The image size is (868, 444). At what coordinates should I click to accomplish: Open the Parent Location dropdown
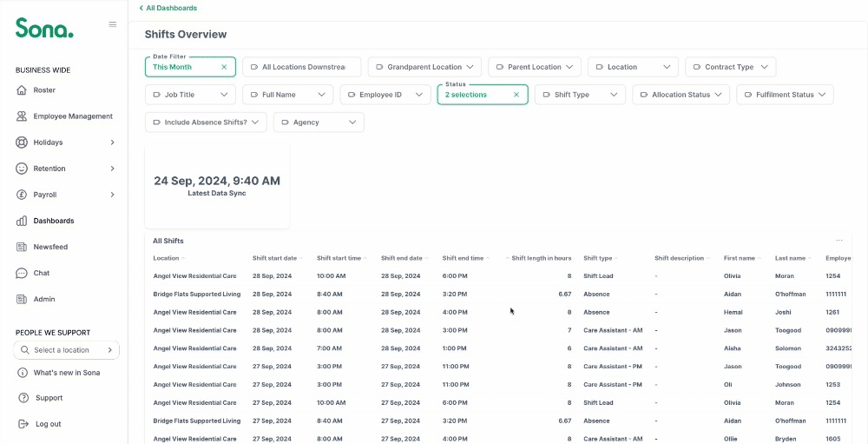(535, 67)
